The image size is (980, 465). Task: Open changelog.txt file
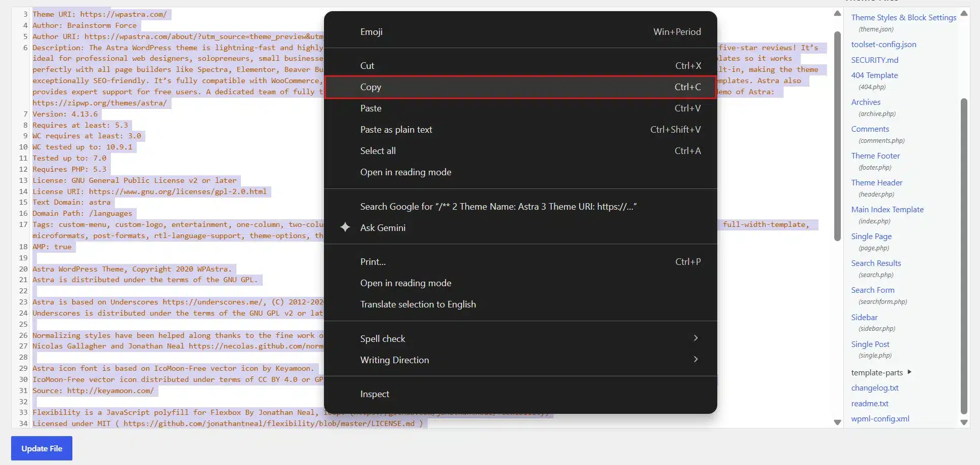pos(875,387)
